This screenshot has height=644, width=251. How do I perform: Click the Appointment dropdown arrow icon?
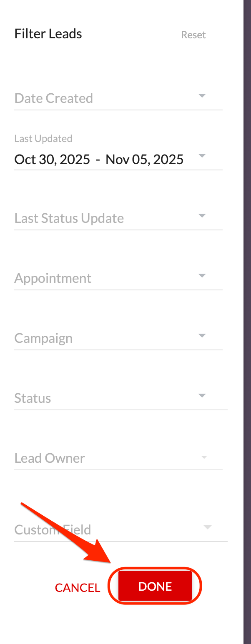point(202,276)
